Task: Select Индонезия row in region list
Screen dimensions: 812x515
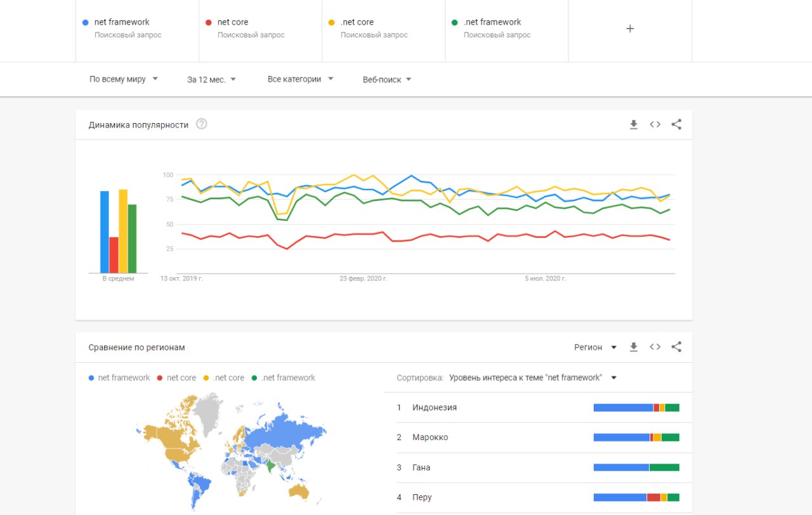Action: click(538, 407)
